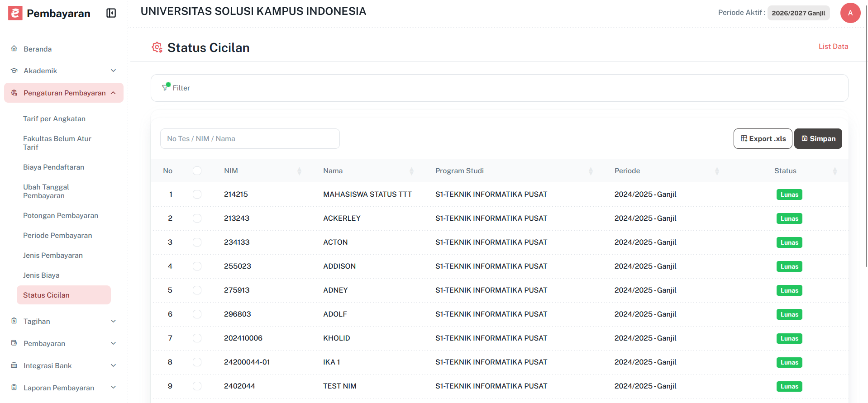The image size is (868, 403).
Task: Click the Simpan button
Action: click(x=818, y=138)
